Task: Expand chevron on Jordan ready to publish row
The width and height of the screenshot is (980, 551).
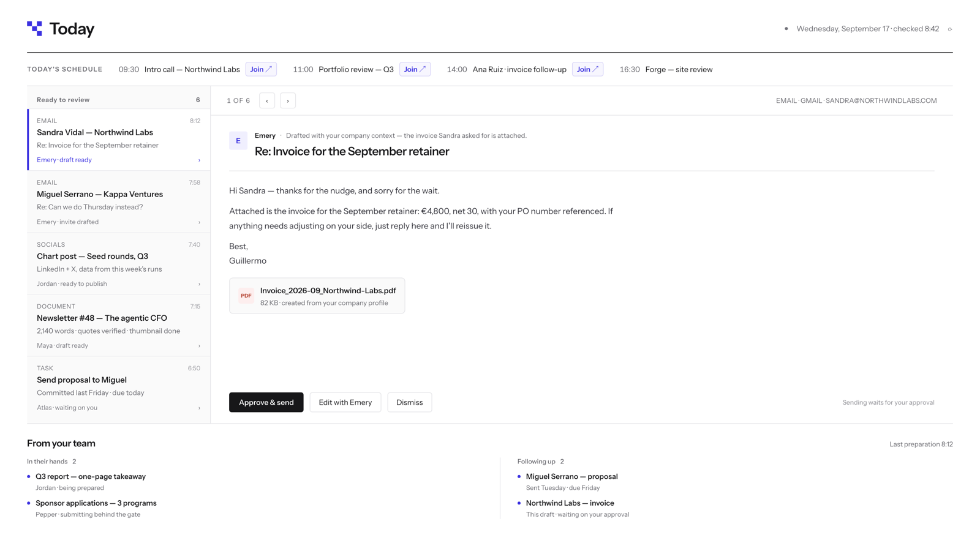Action: point(199,284)
